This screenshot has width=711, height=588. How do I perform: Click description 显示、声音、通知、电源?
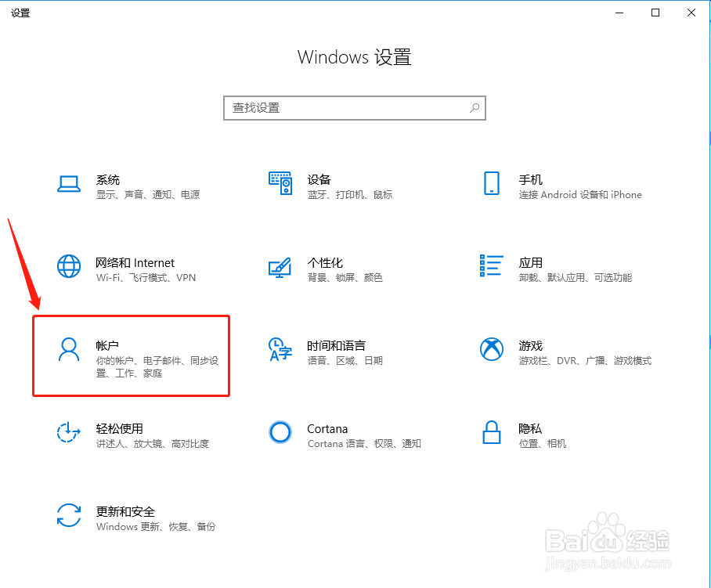[x=148, y=195]
